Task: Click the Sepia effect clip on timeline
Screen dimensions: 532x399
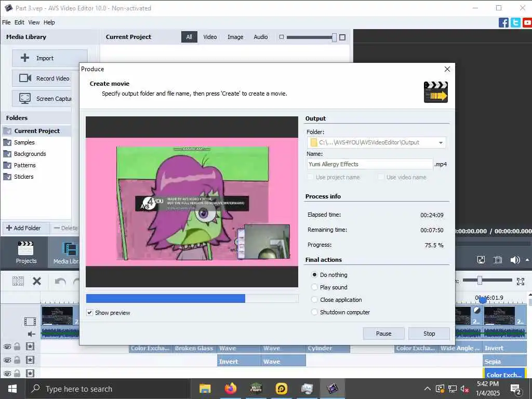Action: (x=504, y=362)
